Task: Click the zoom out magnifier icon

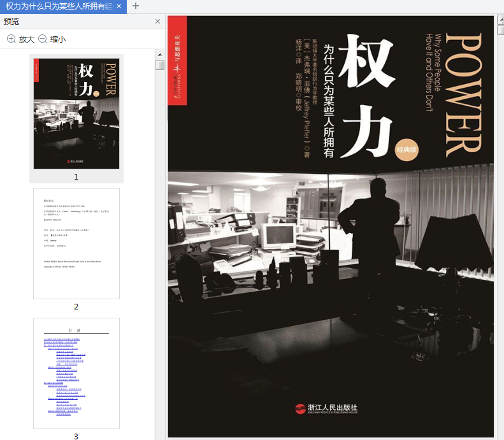Action: click(x=43, y=39)
